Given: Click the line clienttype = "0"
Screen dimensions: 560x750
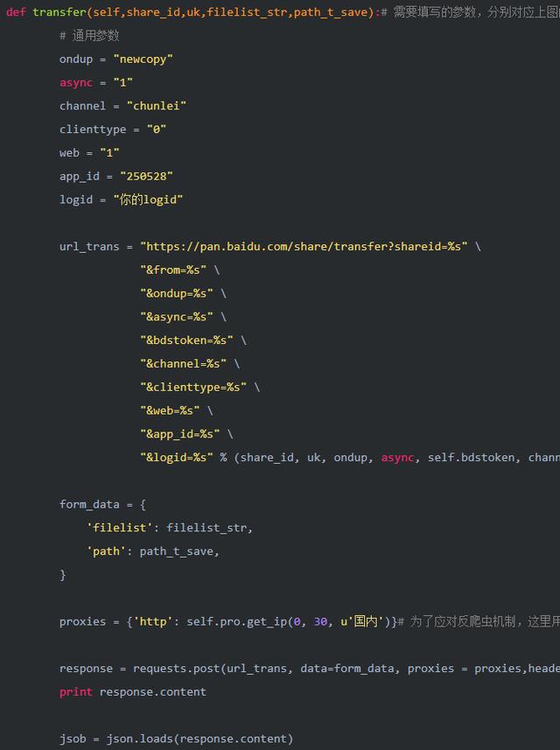Looking at the screenshot, I should 112,130.
